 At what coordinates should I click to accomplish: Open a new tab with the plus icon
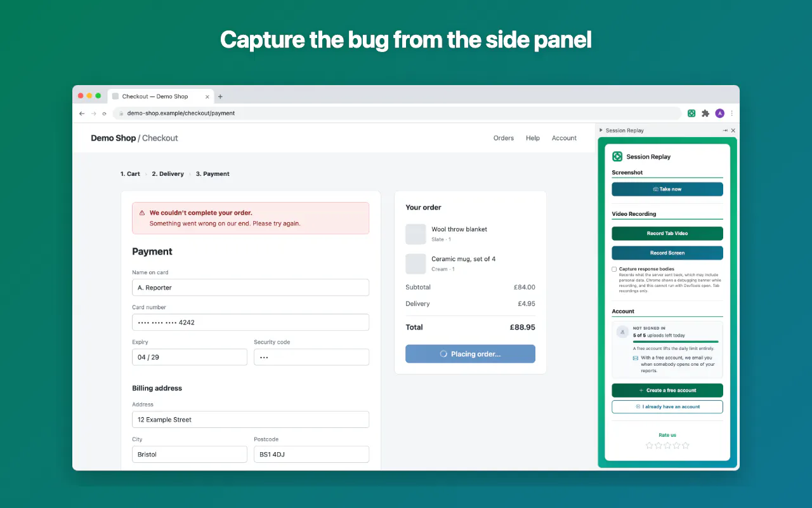point(220,97)
